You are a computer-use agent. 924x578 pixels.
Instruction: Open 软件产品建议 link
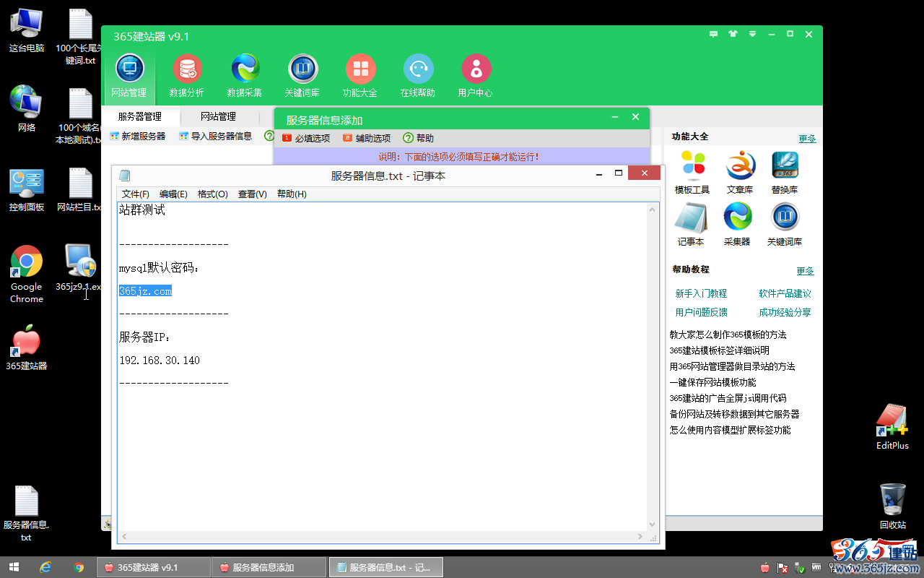[785, 293]
